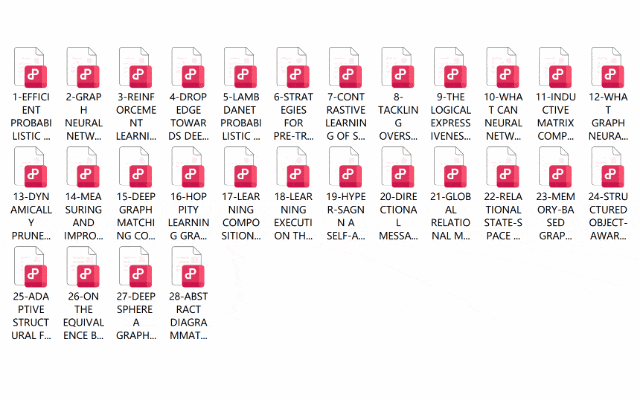Click 21-GLOBAL RELATIONAL file icon
This screenshot has height=400, width=640.
coord(451,167)
